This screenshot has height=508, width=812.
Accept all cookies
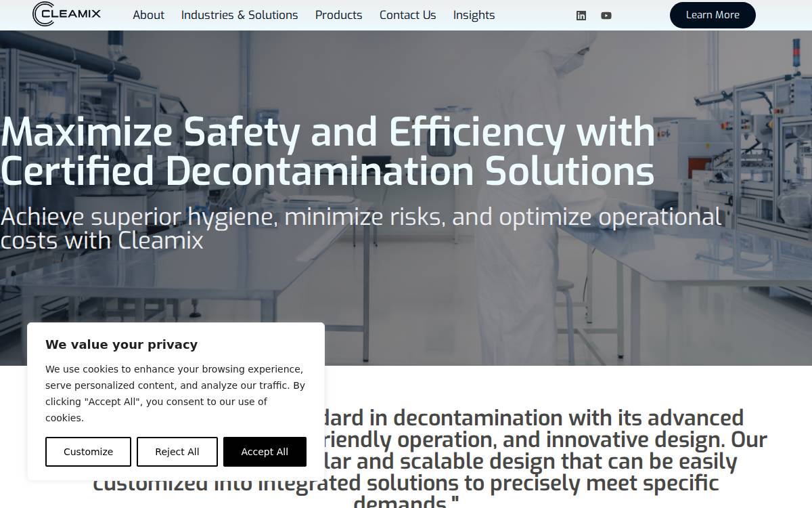(x=265, y=452)
